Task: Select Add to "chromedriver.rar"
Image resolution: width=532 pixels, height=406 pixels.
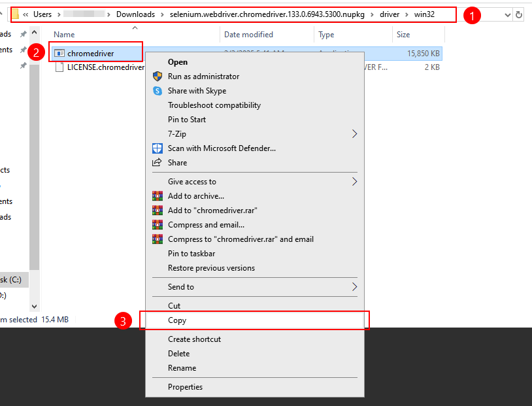Action: [x=255, y=211]
